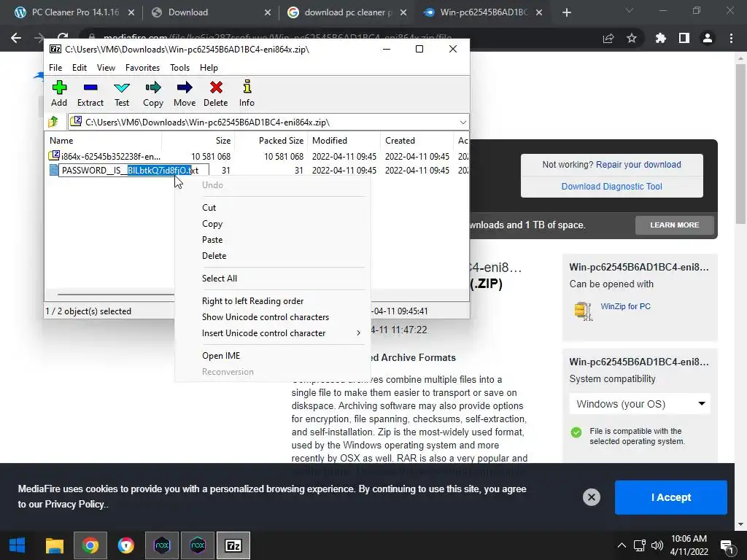Show hidden system tray icons
747x560 pixels.
(x=622, y=545)
